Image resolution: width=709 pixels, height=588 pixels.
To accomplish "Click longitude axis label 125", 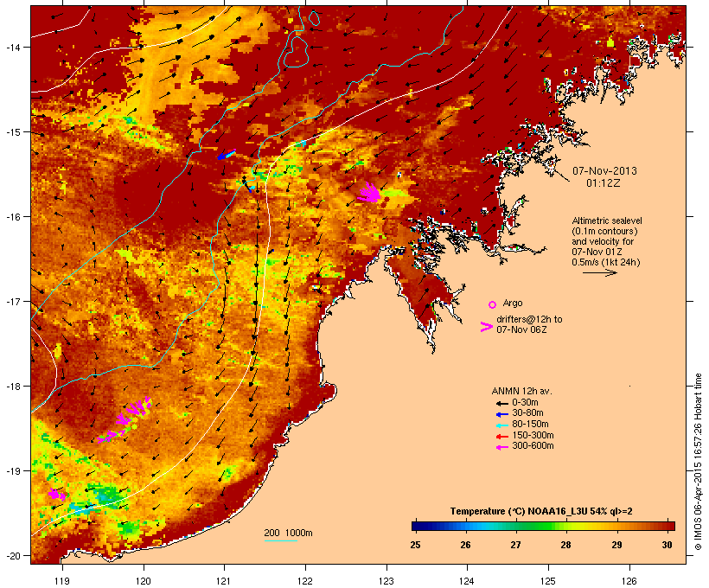I will pos(548,581).
